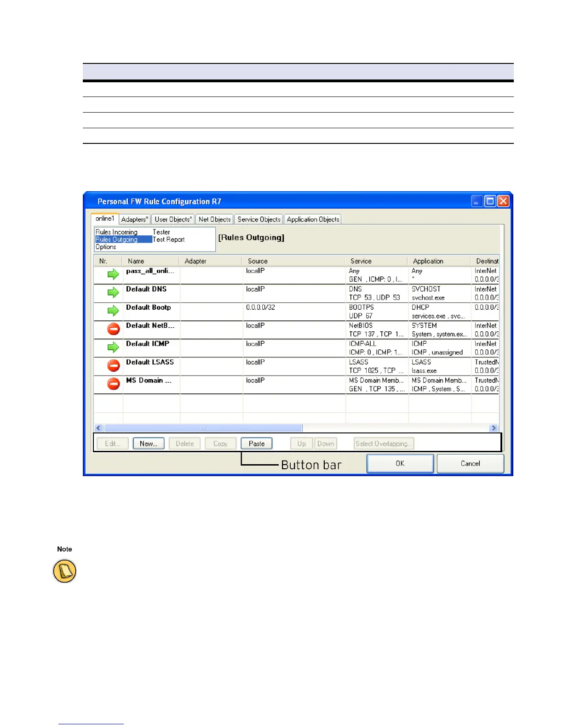Viewport: 563px width, 728px height.
Task: Click the Edit... button
Action: click(113, 444)
